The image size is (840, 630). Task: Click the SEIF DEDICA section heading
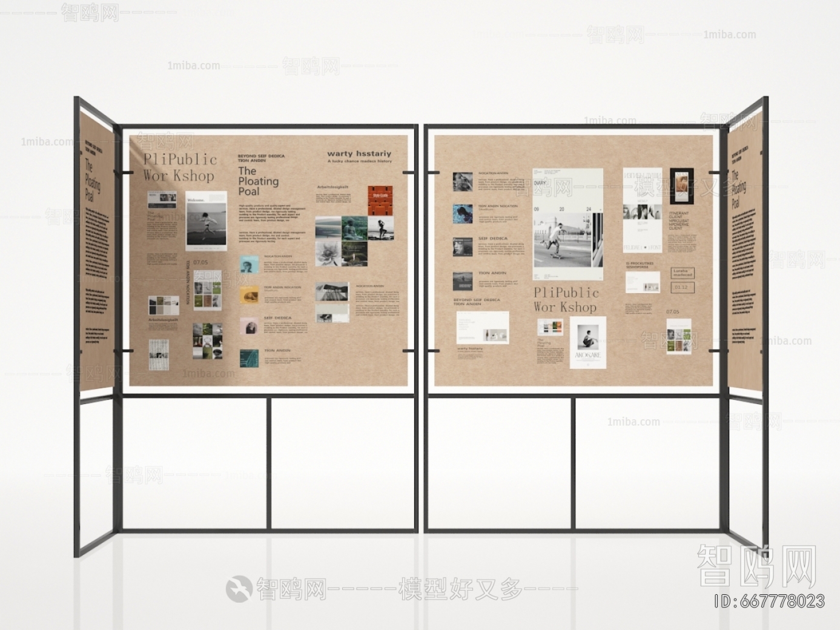tap(278, 317)
